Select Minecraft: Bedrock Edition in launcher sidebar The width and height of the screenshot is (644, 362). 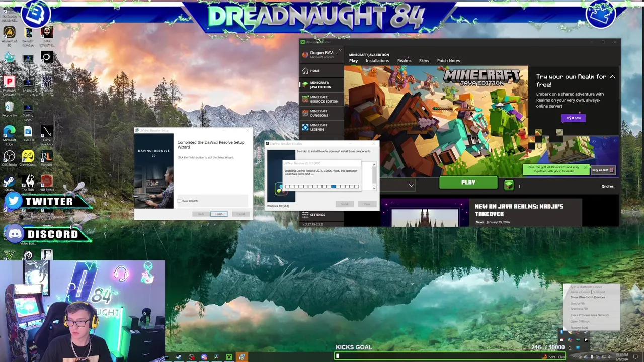tap(321, 99)
